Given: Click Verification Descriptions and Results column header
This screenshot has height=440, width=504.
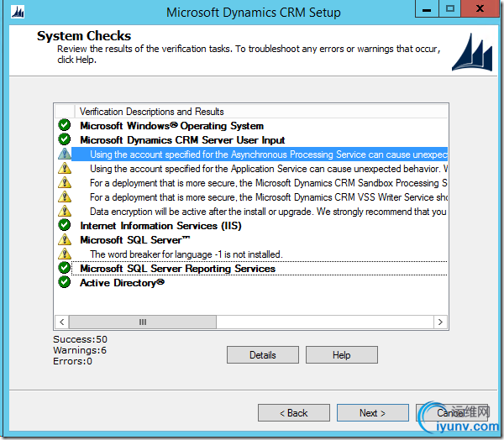Looking at the screenshot, I should click(261, 112).
